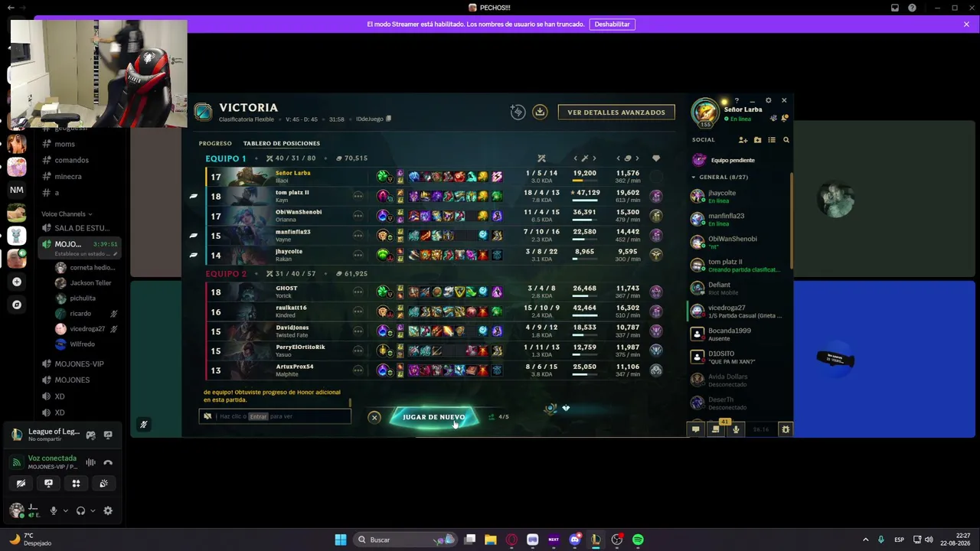980x551 pixels.
Task: Open the highlights icon beside download
Action: coord(518,112)
